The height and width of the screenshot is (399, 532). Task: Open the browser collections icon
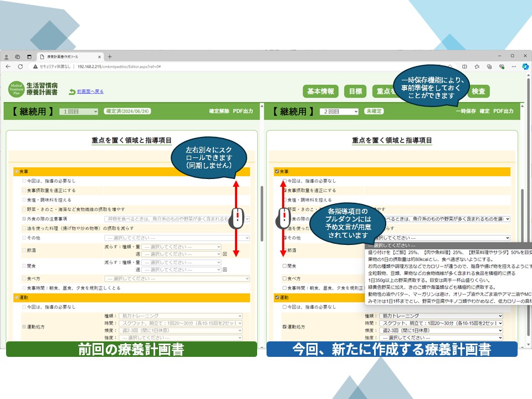(x=489, y=66)
